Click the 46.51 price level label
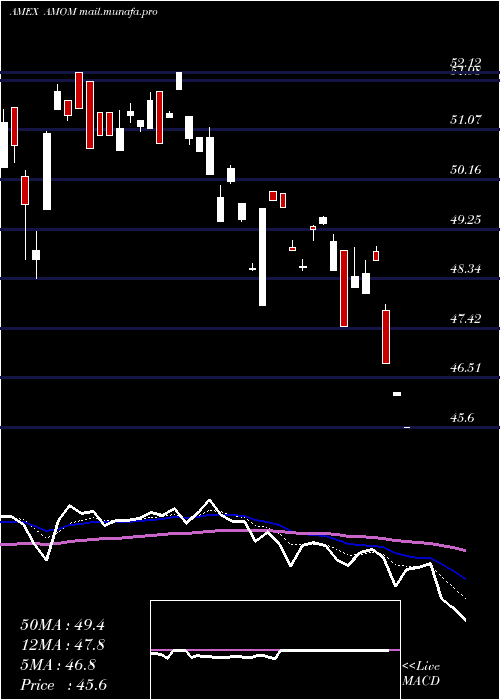 [x=465, y=368]
